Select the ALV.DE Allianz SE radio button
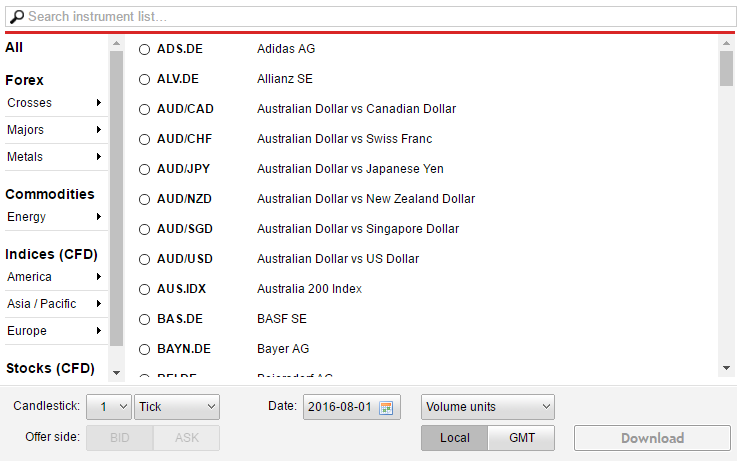737x461 pixels. pyautogui.click(x=144, y=79)
